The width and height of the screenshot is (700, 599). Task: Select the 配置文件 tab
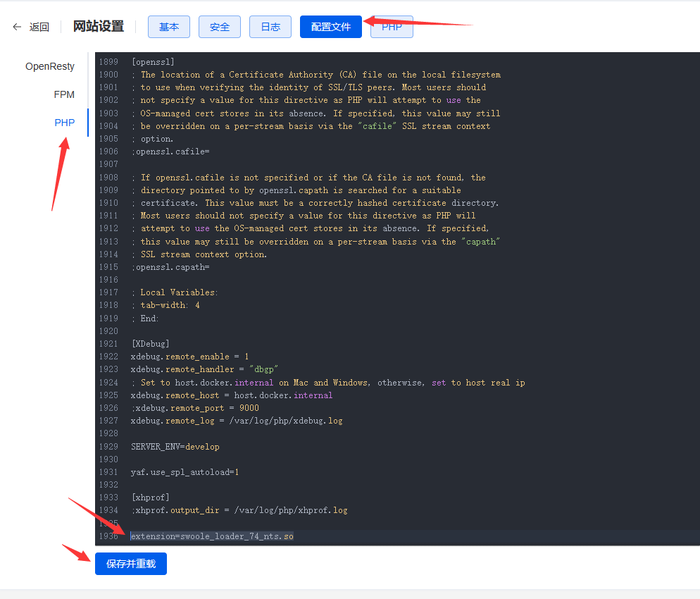pos(331,27)
